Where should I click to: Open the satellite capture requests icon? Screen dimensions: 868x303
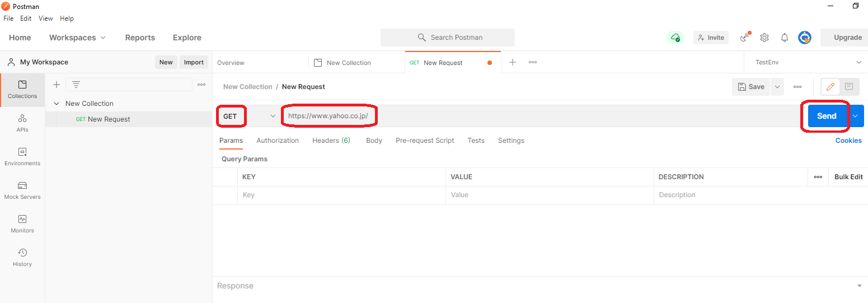click(745, 38)
